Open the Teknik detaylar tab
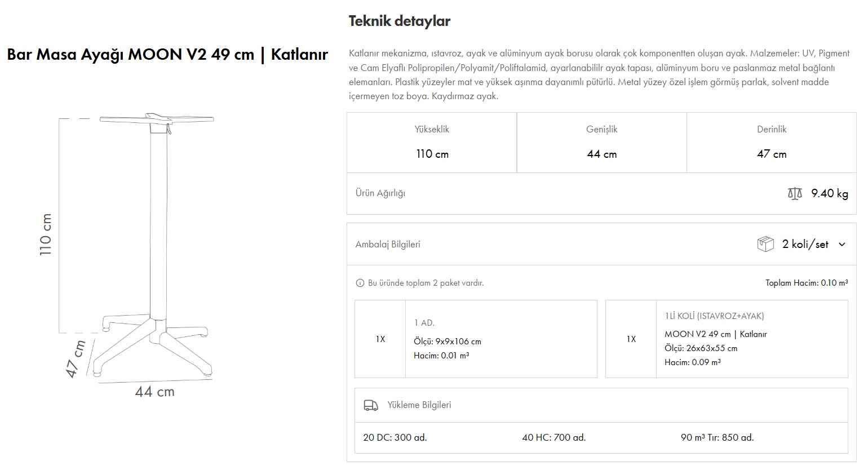This screenshot has height=470, width=868. pos(400,21)
